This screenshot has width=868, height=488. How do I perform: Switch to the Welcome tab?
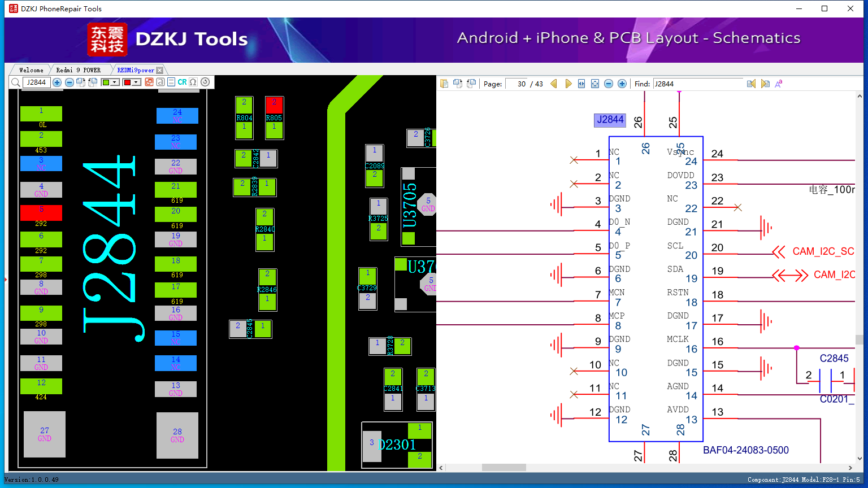coord(31,70)
